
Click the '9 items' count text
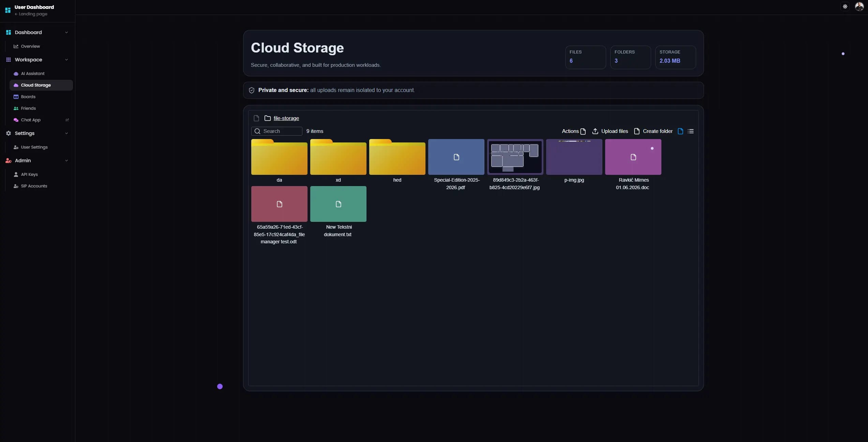click(x=315, y=131)
